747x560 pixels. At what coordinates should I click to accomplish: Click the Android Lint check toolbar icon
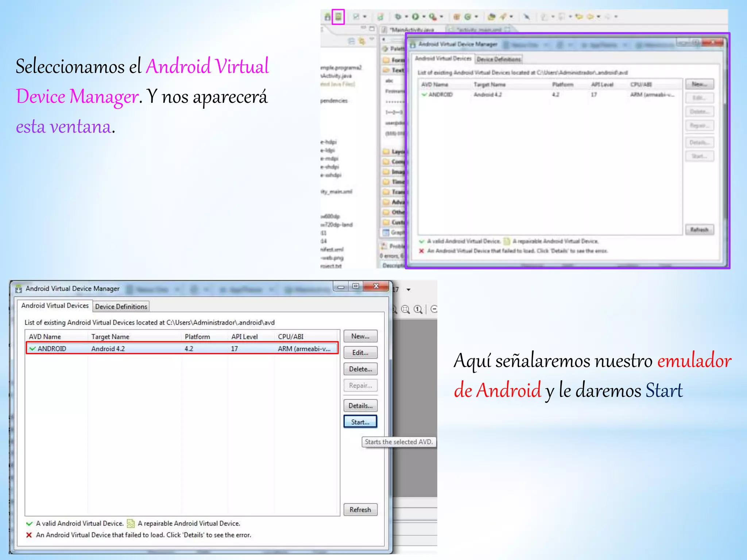(356, 17)
